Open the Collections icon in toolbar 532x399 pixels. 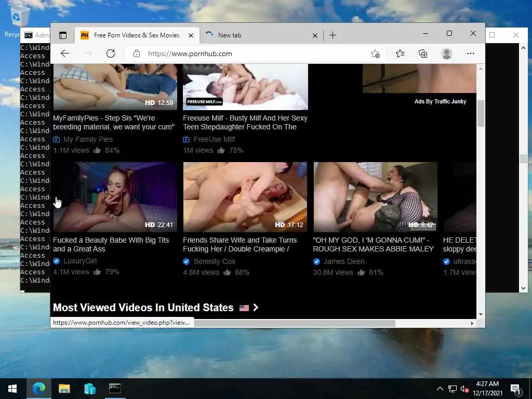click(423, 54)
